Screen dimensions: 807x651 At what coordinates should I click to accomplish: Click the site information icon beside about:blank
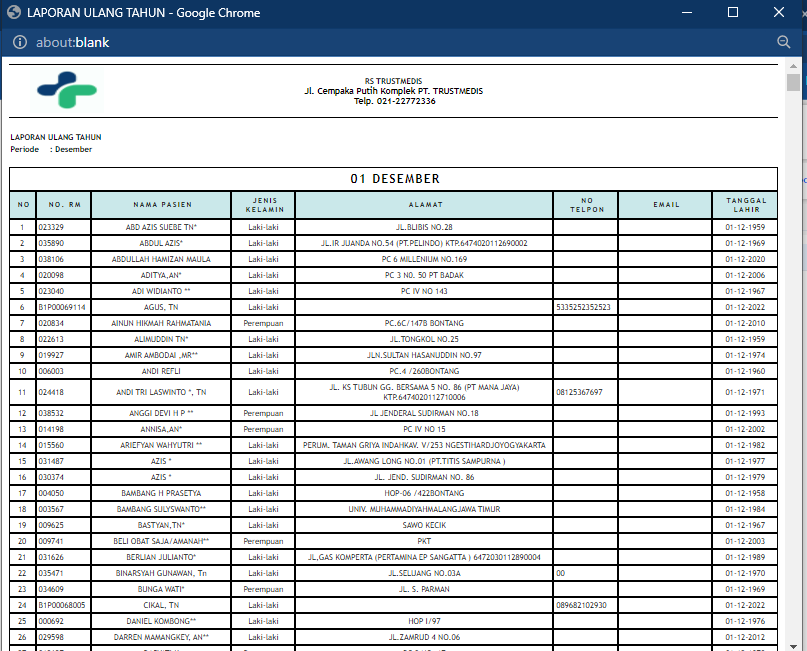click(20, 42)
